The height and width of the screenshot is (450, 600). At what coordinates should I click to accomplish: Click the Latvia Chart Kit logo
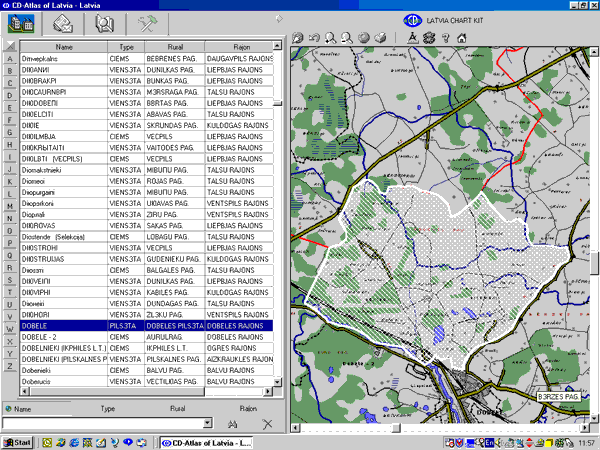pyautogui.click(x=412, y=20)
